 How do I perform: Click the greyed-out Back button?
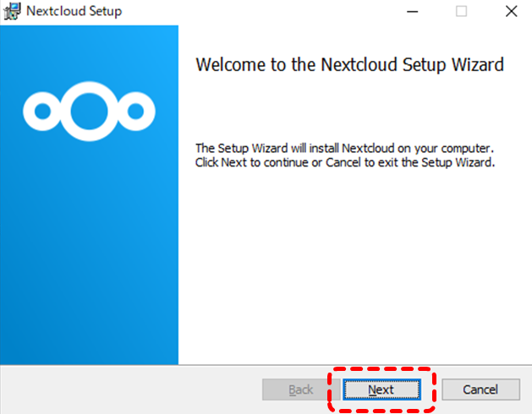click(x=300, y=389)
